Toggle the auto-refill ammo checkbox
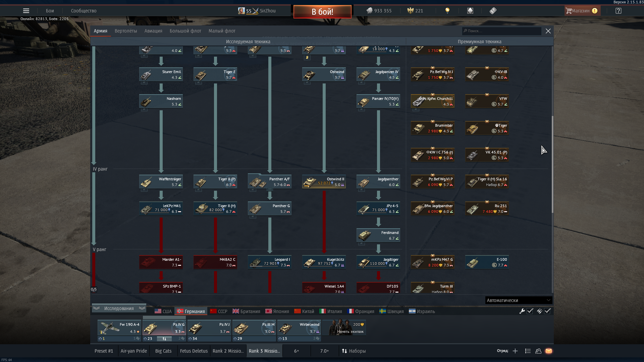The width and height of the screenshot is (644, 362). 547,311
